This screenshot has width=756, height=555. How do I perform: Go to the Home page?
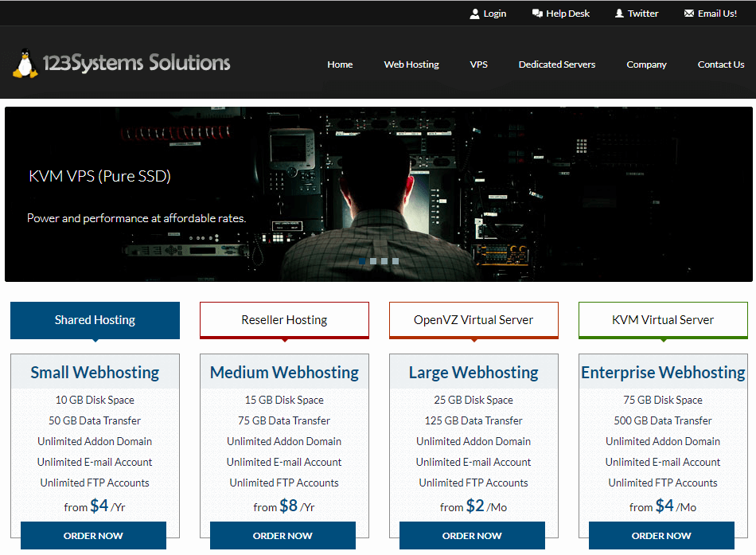[x=340, y=64]
